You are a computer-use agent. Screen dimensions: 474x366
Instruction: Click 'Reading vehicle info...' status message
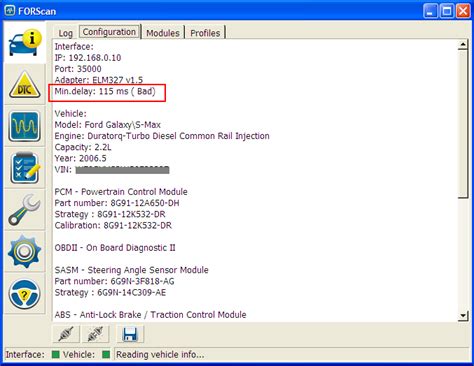[x=160, y=354]
